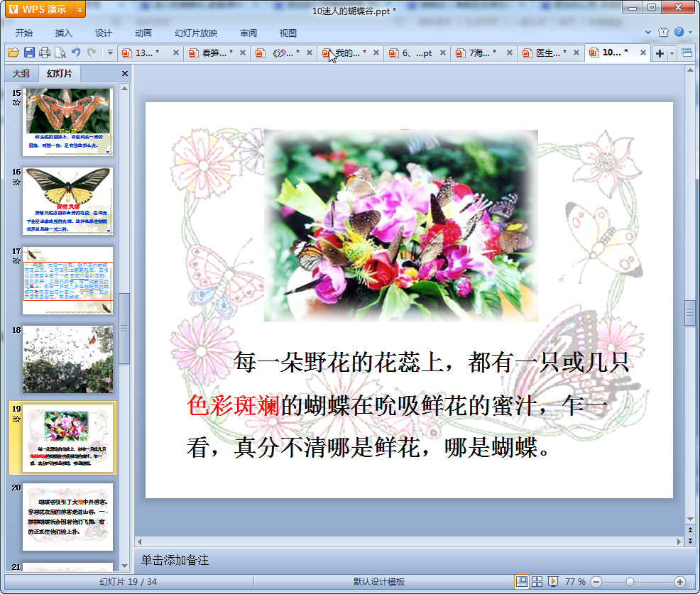Open the skin/appearance shirt icon

click(x=663, y=32)
